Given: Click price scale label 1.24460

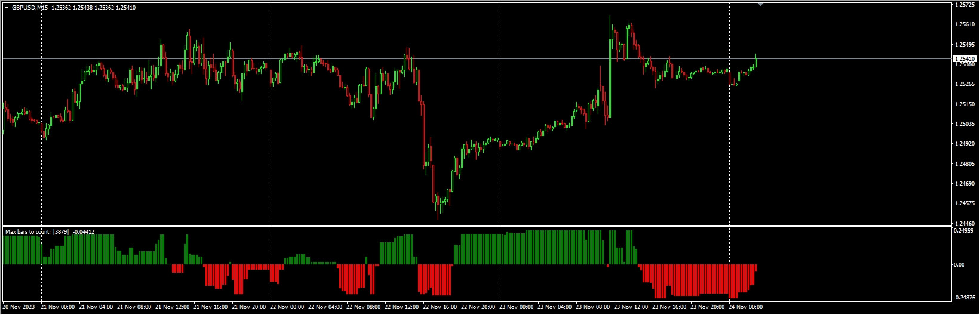Looking at the screenshot, I should [x=964, y=223].
